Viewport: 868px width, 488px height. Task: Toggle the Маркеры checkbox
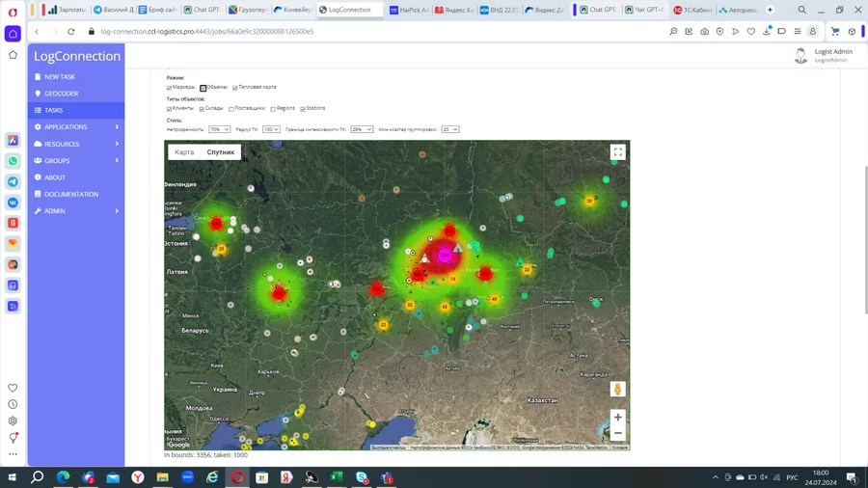(x=169, y=88)
